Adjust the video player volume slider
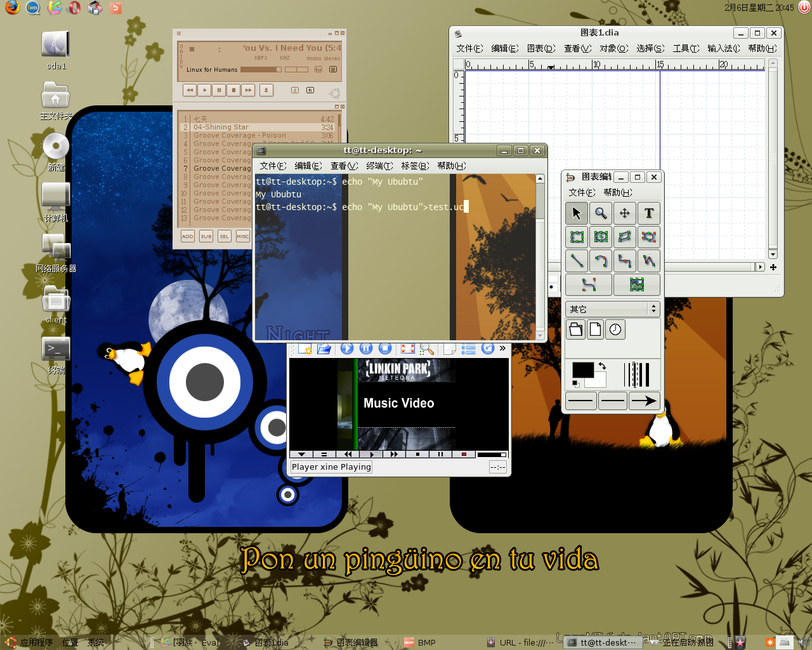Viewport: 812px width, 650px height. coord(492,454)
